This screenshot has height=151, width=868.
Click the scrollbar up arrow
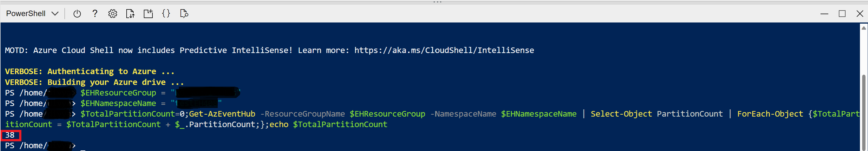864,28
